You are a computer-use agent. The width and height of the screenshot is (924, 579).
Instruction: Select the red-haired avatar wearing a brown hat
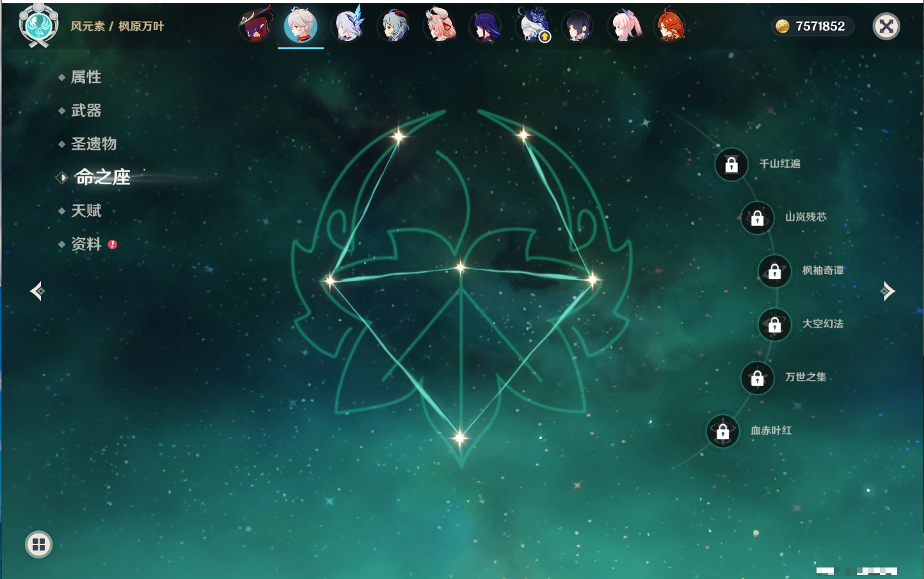pyautogui.click(x=255, y=26)
